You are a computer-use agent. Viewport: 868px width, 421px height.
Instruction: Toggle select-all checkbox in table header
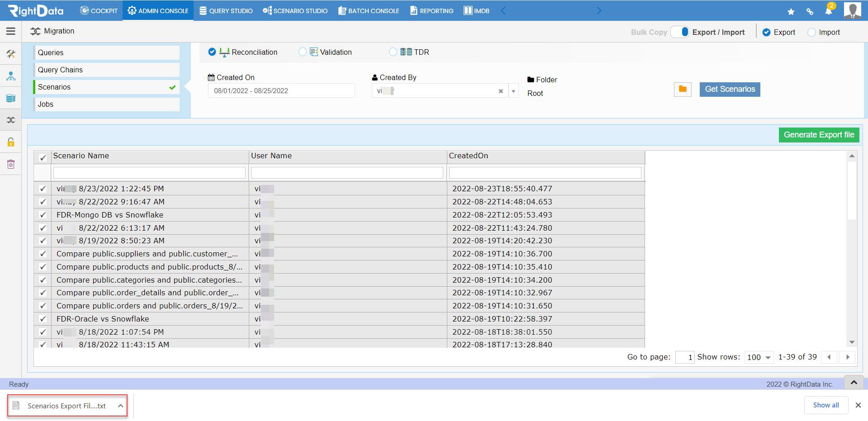coord(43,157)
